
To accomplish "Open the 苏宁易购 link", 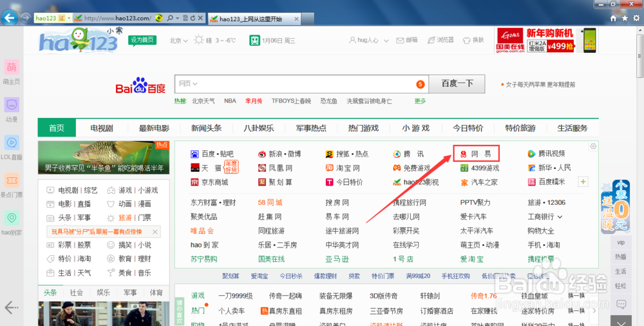I will pyautogui.click(x=204, y=259).
